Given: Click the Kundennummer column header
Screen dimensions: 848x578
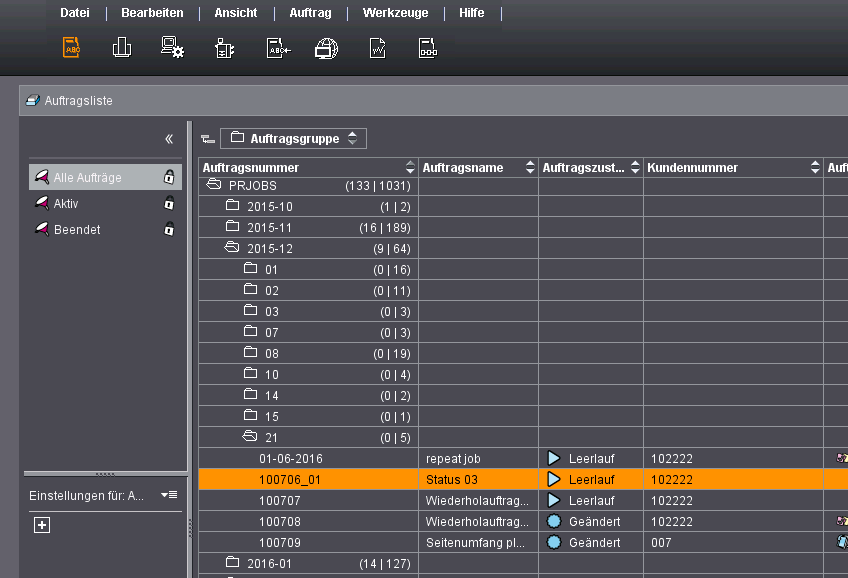Looking at the screenshot, I should [x=733, y=168].
